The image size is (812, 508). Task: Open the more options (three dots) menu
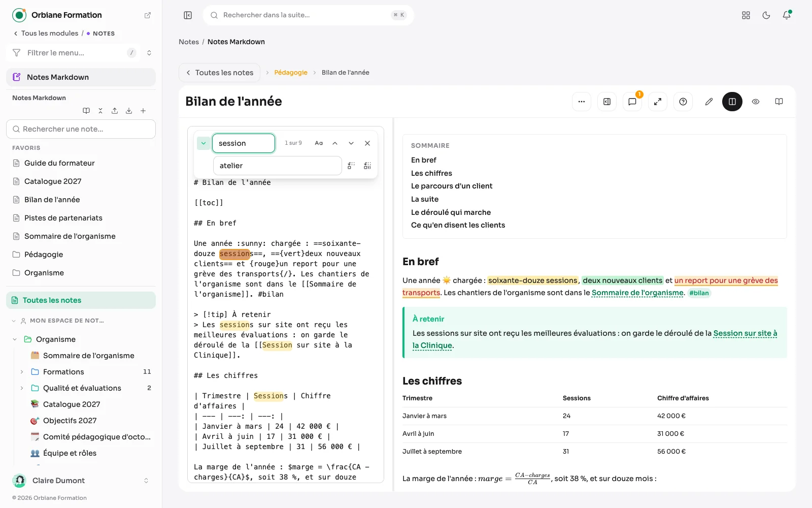point(582,102)
